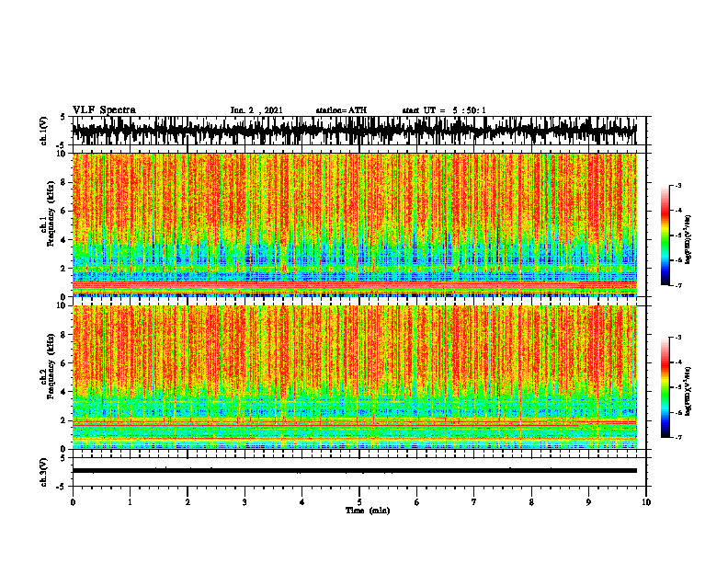Click the "2" kHz tick on ch.1 frequency axis
The image size is (728, 563).
point(63,269)
